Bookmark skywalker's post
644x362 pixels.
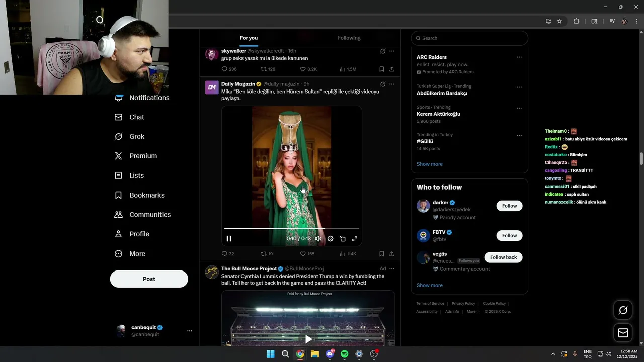(382, 69)
